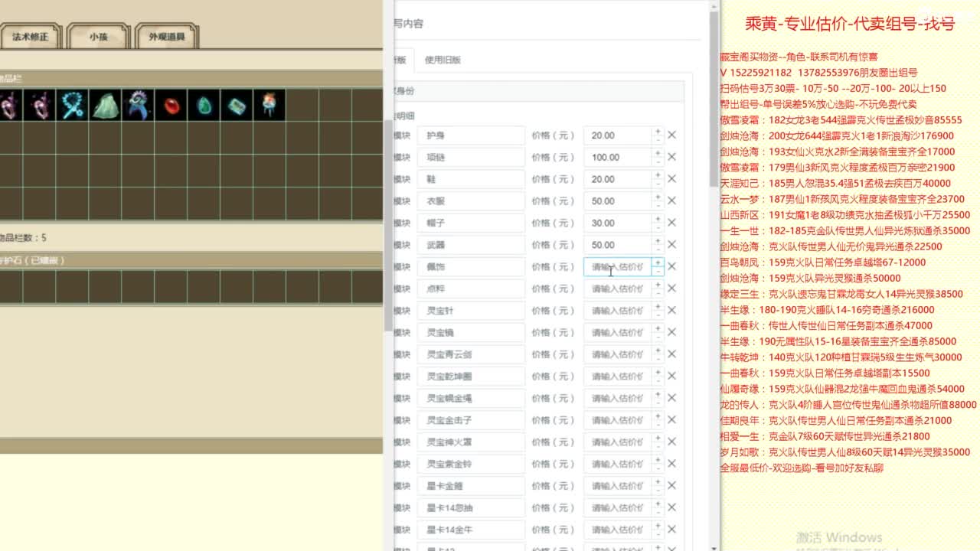980x551 pixels.
Task: Click the 物品栏数：5 label
Action: pos(23,238)
